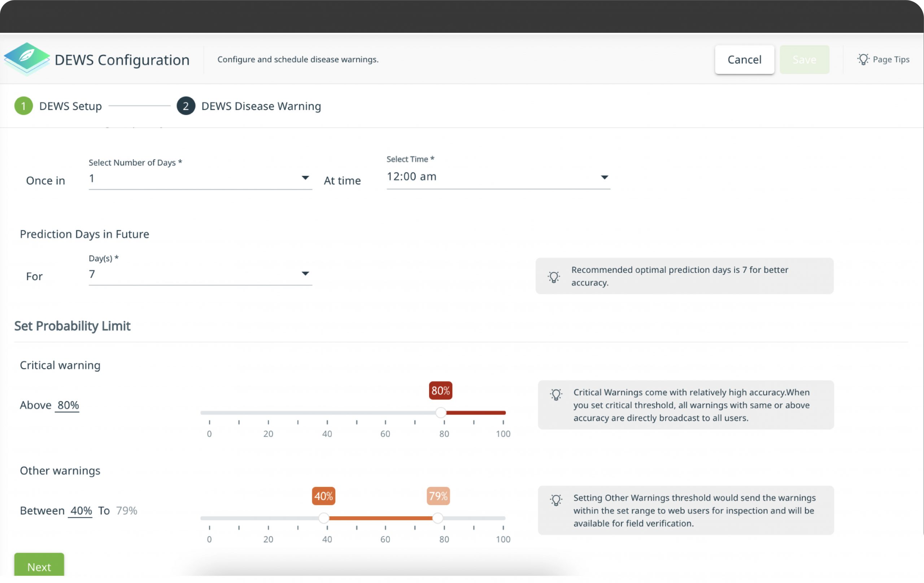Click the Between 40% value field
The width and height of the screenshot is (924, 583).
[x=80, y=511]
